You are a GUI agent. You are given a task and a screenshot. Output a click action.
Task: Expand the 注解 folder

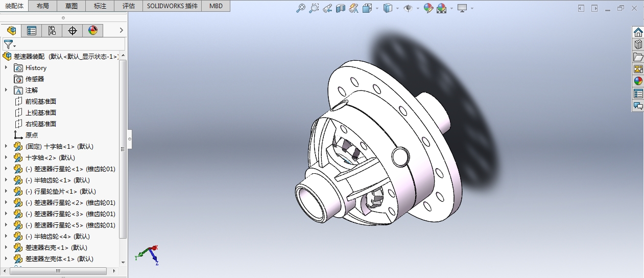click(6, 90)
